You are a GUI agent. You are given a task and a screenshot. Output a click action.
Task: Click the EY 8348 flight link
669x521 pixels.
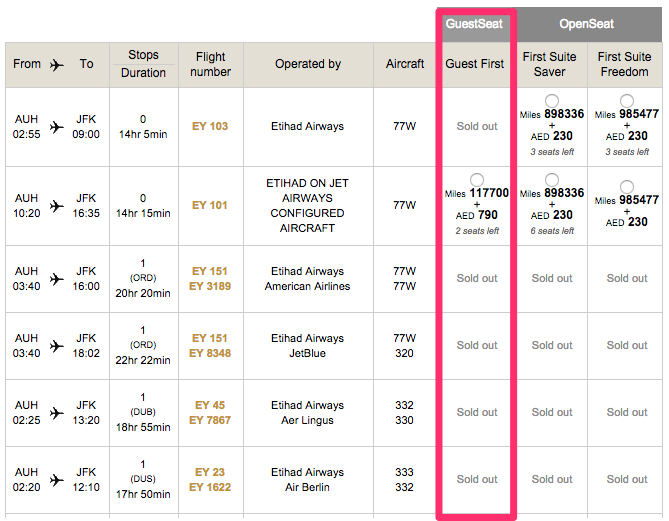pos(211,354)
